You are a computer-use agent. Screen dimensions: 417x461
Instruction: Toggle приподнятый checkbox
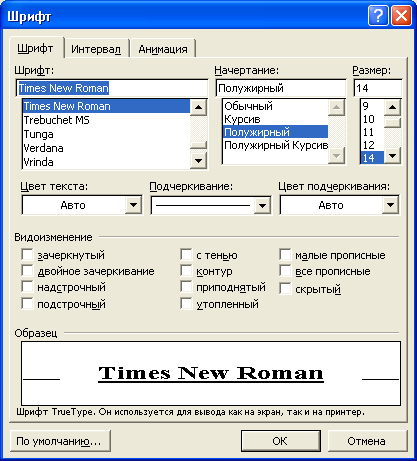click(186, 286)
